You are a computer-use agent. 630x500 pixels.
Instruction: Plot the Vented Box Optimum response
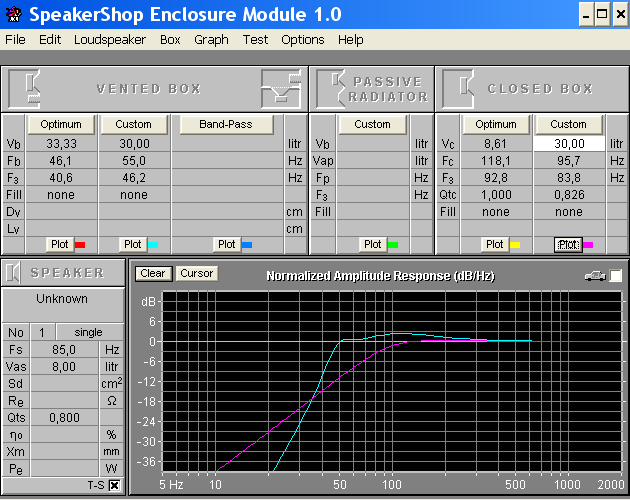point(59,244)
